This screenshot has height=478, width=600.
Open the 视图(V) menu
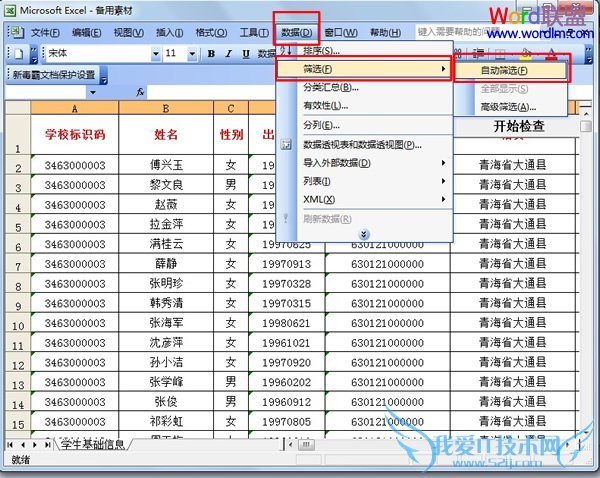pyautogui.click(x=129, y=33)
